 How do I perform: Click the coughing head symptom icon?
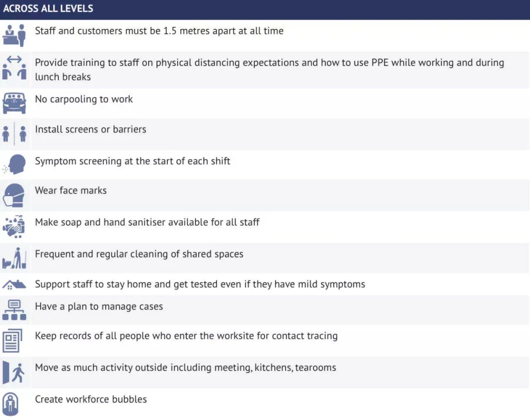click(x=14, y=164)
